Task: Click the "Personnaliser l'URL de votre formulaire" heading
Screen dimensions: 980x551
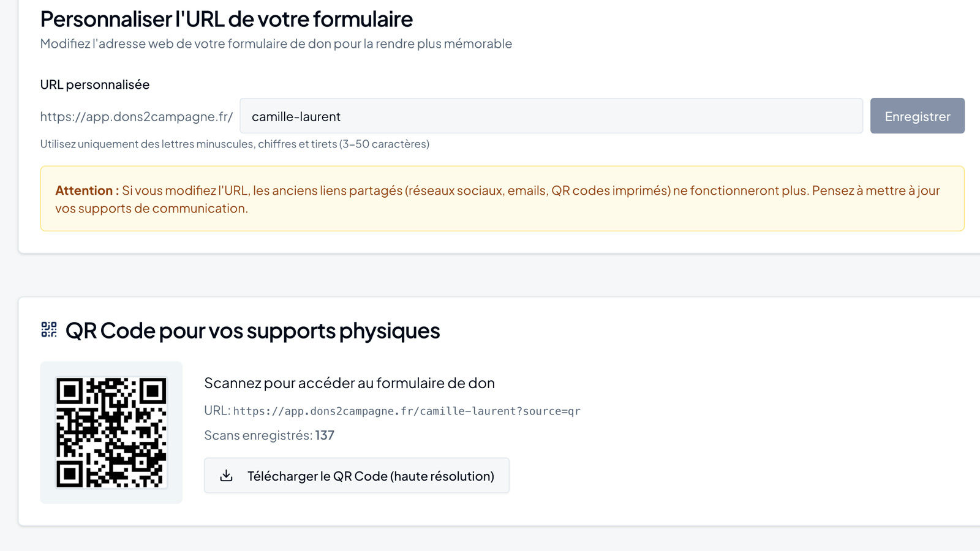Action: coord(227,19)
